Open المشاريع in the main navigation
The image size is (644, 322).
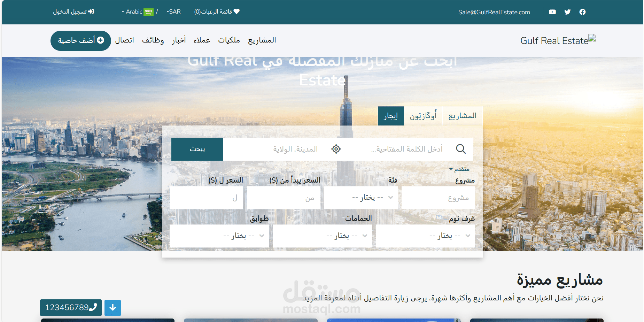[x=262, y=40]
